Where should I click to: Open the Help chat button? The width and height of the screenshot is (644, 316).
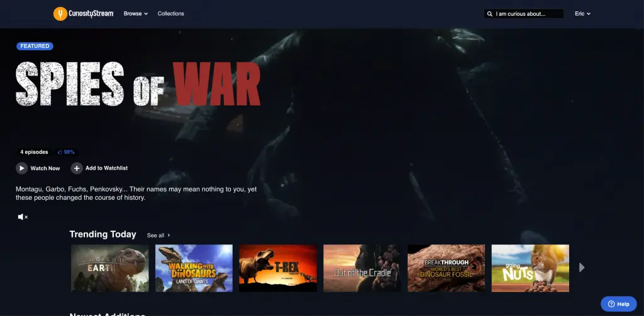[619, 304]
